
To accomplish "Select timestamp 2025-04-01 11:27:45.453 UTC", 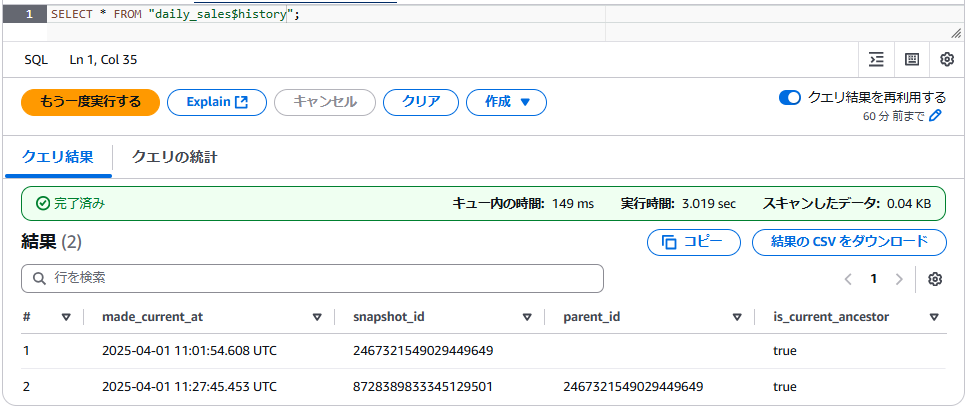I will [x=189, y=387].
